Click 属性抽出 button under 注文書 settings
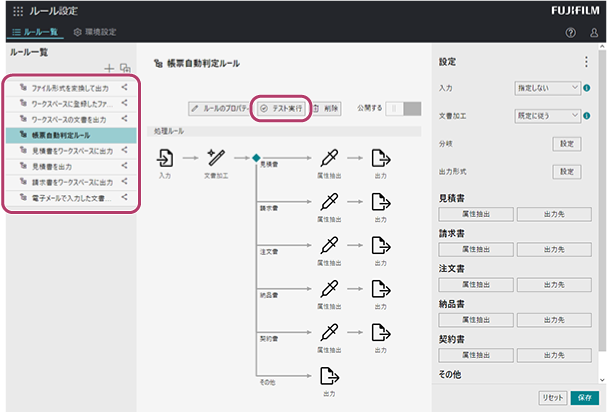 point(476,284)
